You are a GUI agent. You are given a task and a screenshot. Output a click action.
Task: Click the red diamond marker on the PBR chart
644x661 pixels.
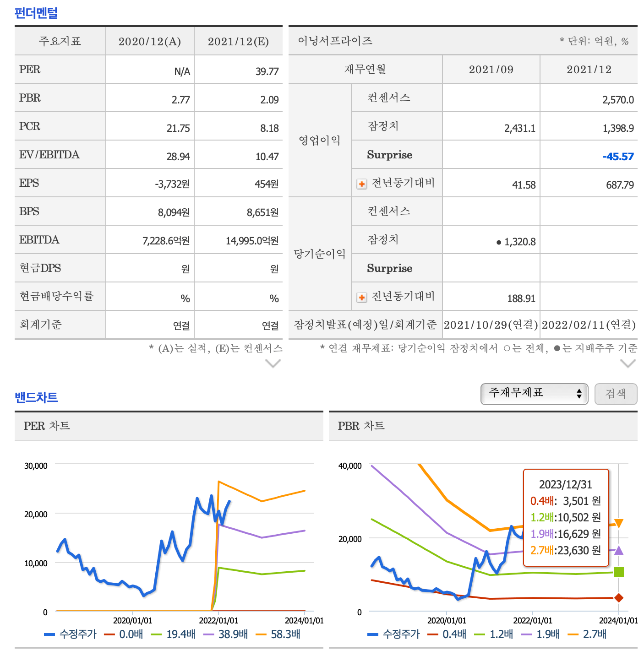click(619, 596)
